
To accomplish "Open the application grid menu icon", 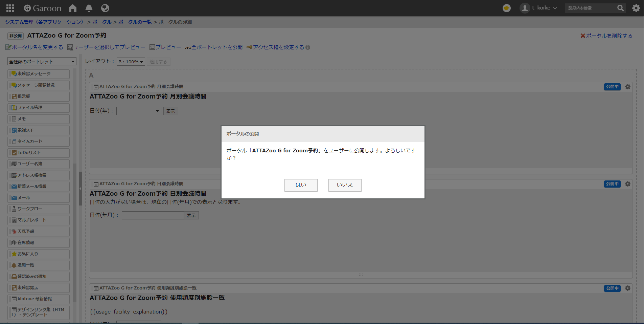I will click(x=10, y=8).
